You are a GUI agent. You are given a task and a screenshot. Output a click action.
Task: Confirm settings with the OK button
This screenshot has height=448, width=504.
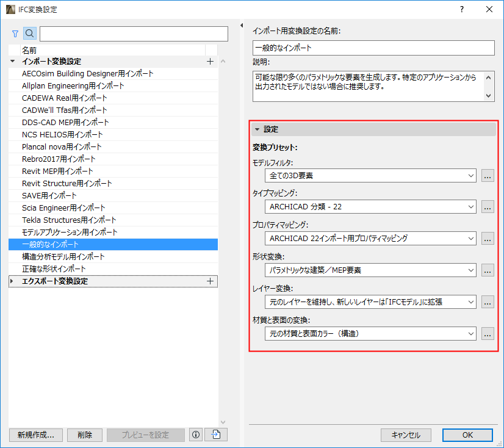tap(467, 435)
